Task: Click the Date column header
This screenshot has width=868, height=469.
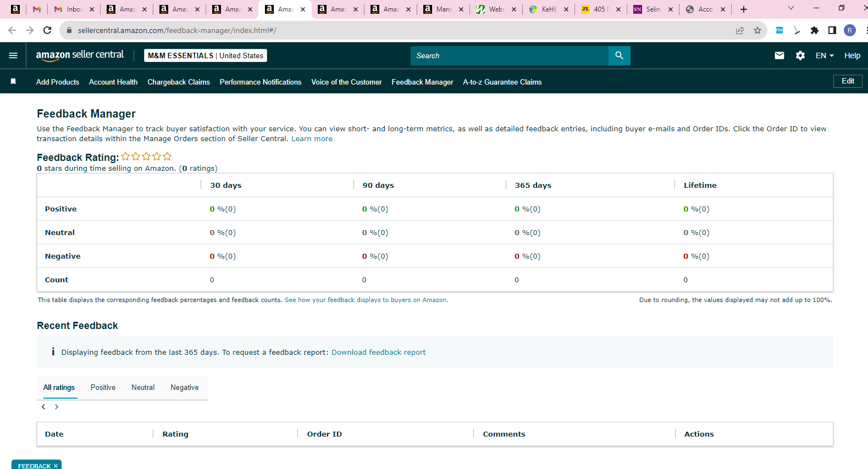Action: pos(54,434)
